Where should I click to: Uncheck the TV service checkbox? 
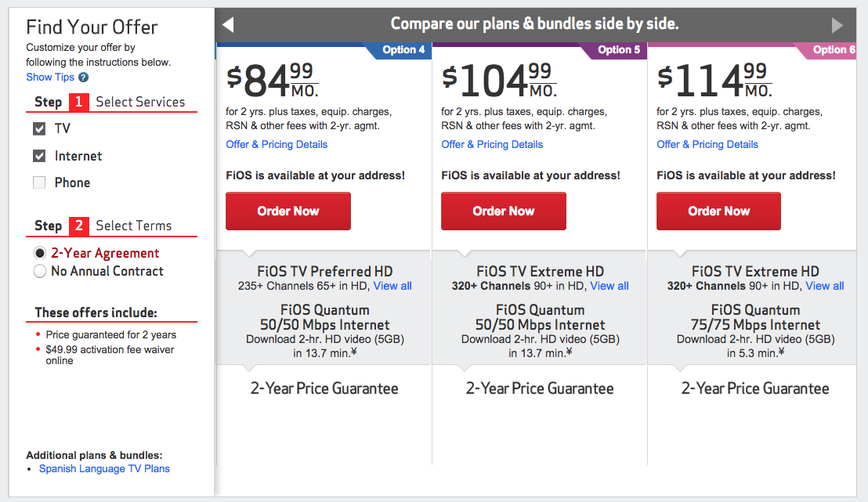tap(39, 128)
